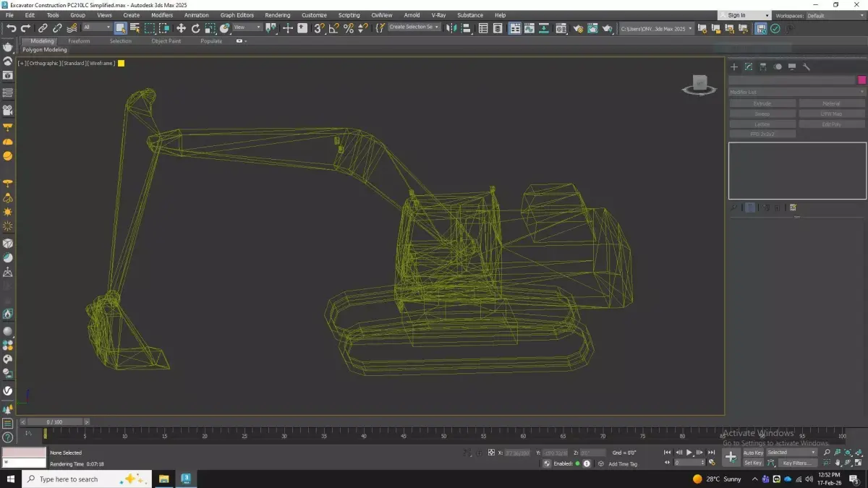Click the Undo arrow in main toolbar
Screen dimensions: 868x488
[11, 28]
